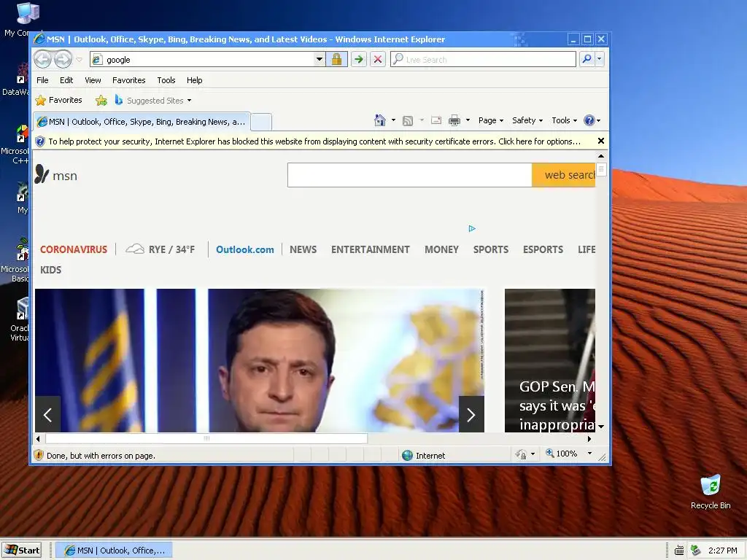747x560 pixels.
Task: Click the RYE / 34°F weather link
Action: (x=160, y=249)
